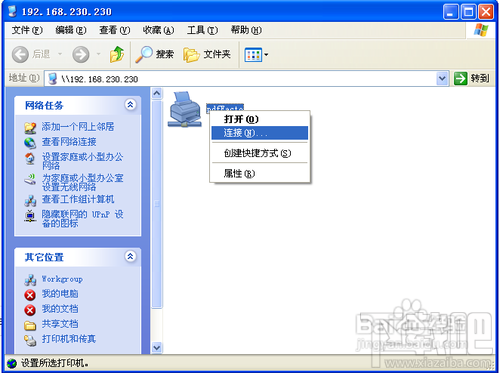Click red X icon beside 我的电脑

[30, 295]
